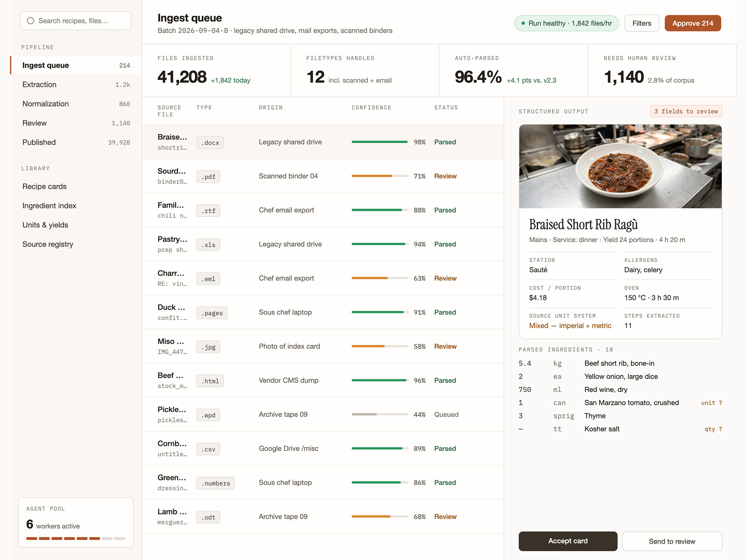
Task: Click the CONFIDENCE column header
Action: (x=371, y=107)
